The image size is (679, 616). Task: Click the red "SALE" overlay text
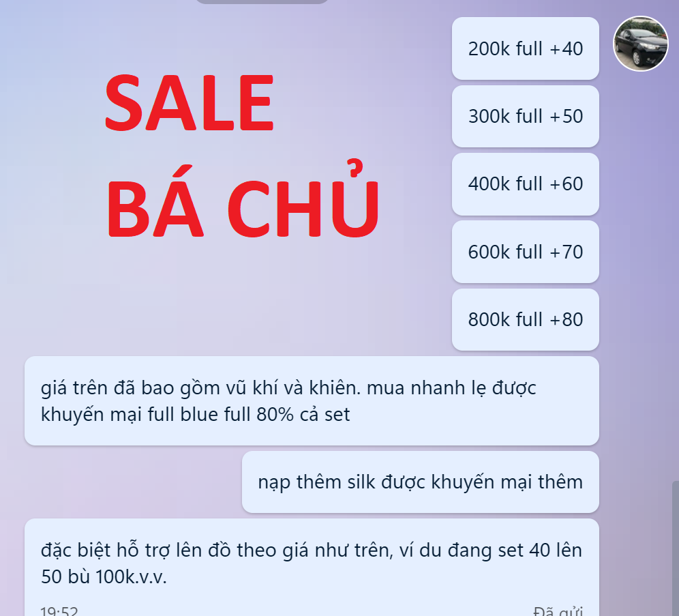pos(190,102)
